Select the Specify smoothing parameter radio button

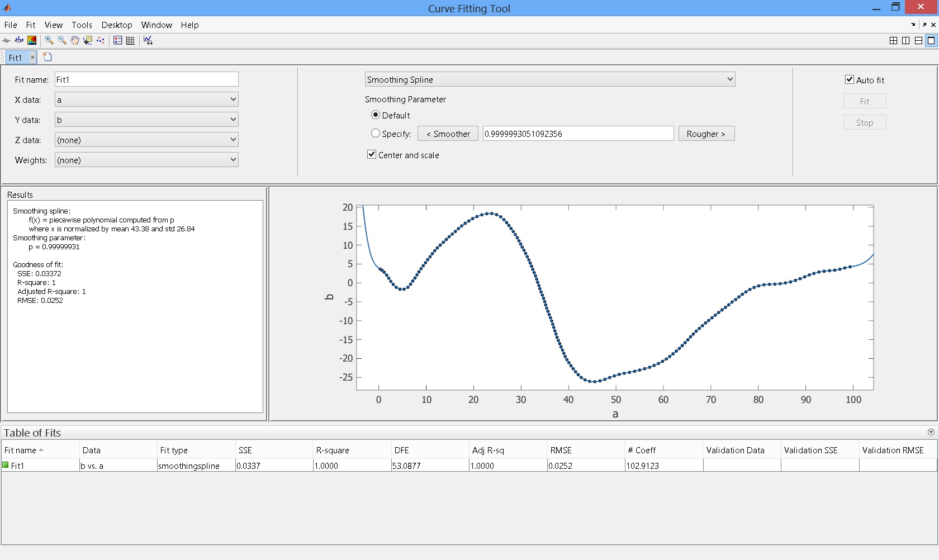[376, 134]
